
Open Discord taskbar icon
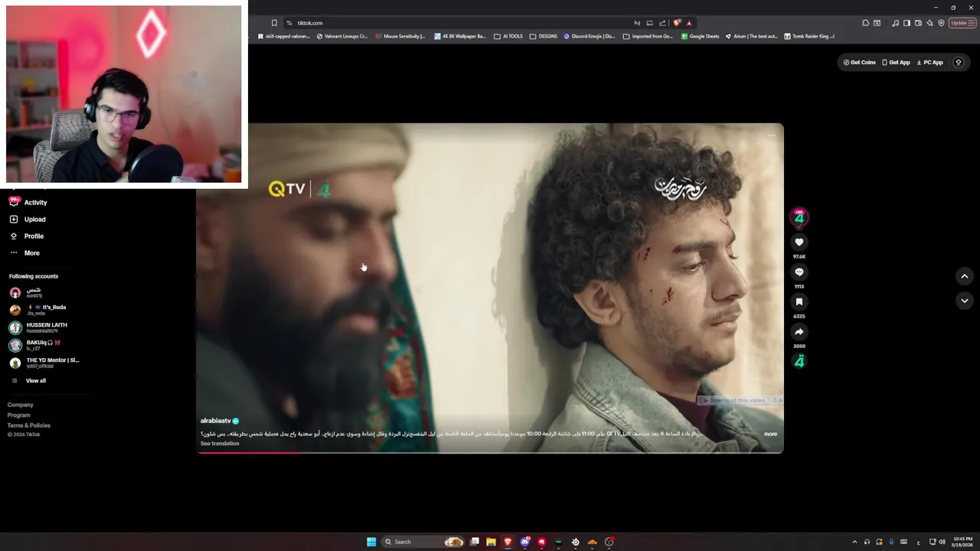click(x=524, y=542)
